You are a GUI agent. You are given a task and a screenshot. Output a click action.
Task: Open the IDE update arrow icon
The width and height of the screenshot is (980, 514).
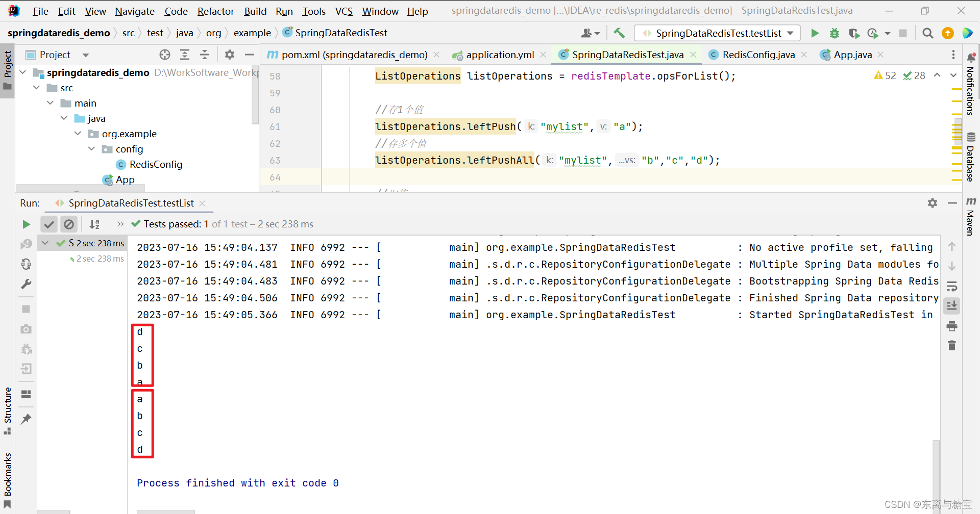[948, 33]
